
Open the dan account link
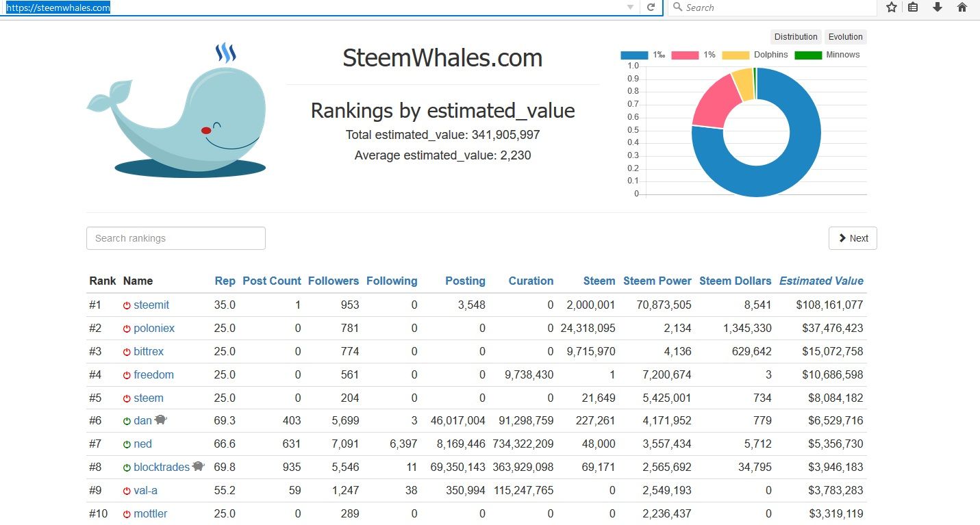coord(142,420)
